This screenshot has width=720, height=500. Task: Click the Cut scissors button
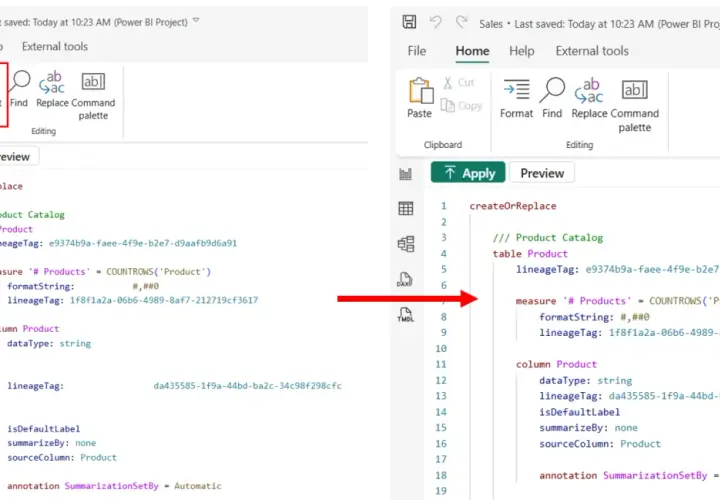458,83
